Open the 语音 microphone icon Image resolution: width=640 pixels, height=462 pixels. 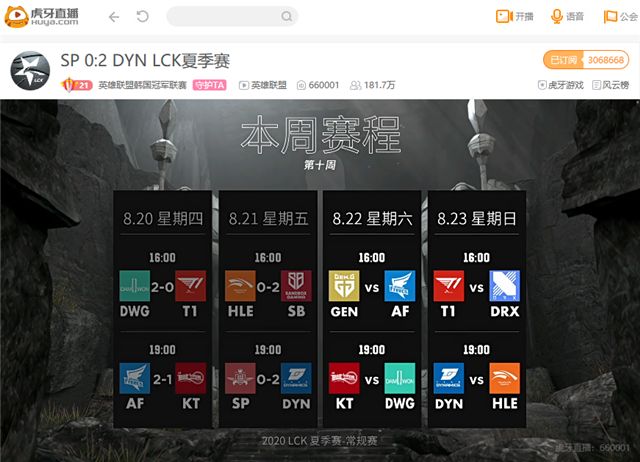556,16
